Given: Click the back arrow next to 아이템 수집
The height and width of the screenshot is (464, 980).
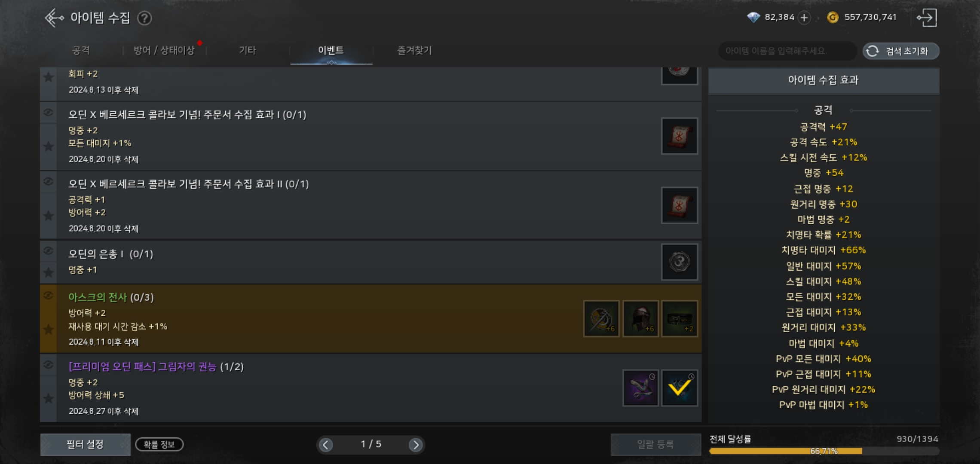Looking at the screenshot, I should pos(54,18).
